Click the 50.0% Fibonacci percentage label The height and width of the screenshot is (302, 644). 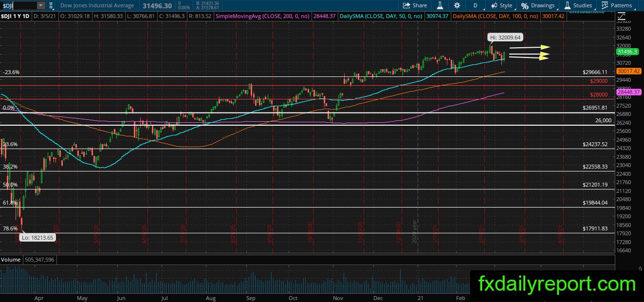pyautogui.click(x=10, y=185)
